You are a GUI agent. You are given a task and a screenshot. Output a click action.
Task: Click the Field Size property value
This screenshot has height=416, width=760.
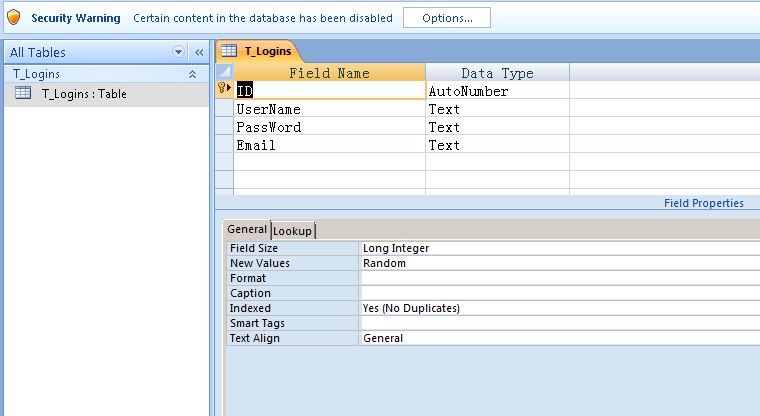(558, 248)
